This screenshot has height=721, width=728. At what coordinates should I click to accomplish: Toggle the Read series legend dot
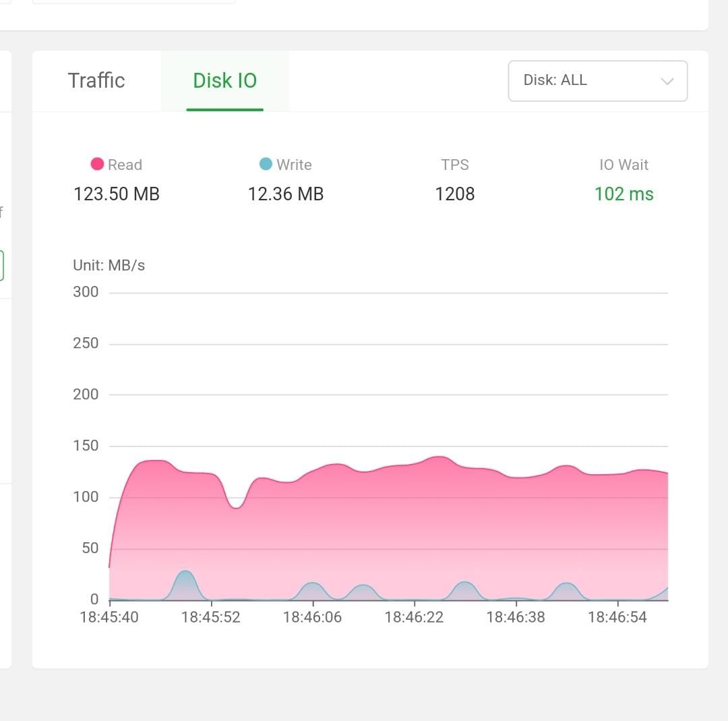(97, 164)
